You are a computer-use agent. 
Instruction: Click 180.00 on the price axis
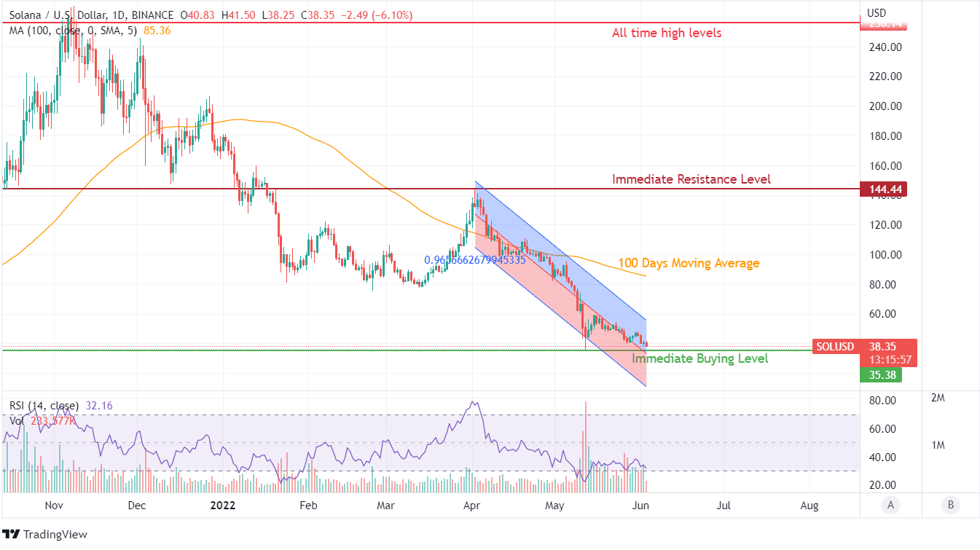pos(886,136)
